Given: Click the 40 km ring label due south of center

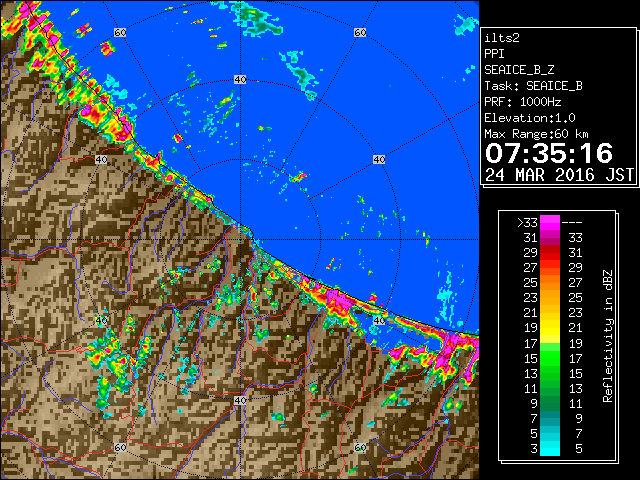Looking at the screenshot, I should pyautogui.click(x=240, y=400).
